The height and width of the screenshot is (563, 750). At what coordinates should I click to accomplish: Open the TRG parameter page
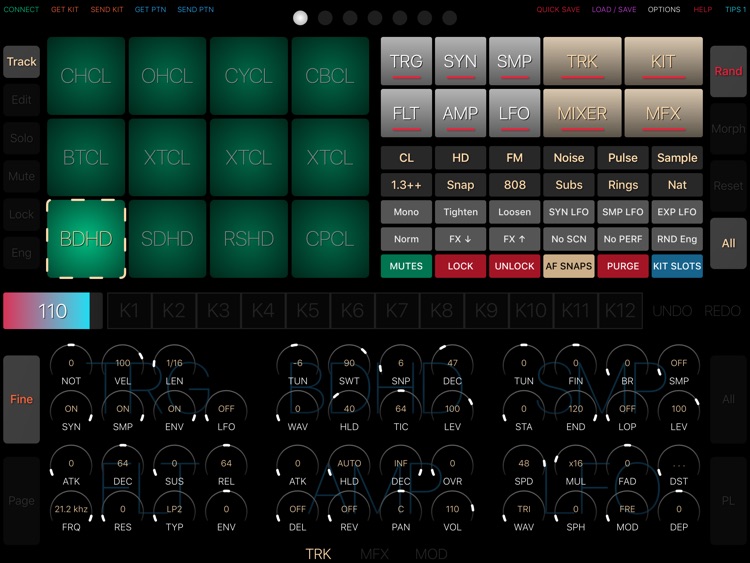[406, 61]
